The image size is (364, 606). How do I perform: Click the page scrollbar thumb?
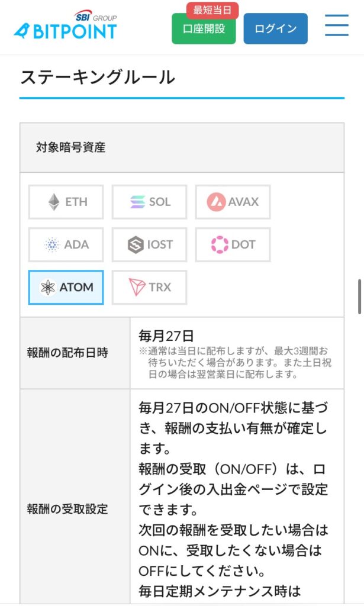tap(359, 296)
